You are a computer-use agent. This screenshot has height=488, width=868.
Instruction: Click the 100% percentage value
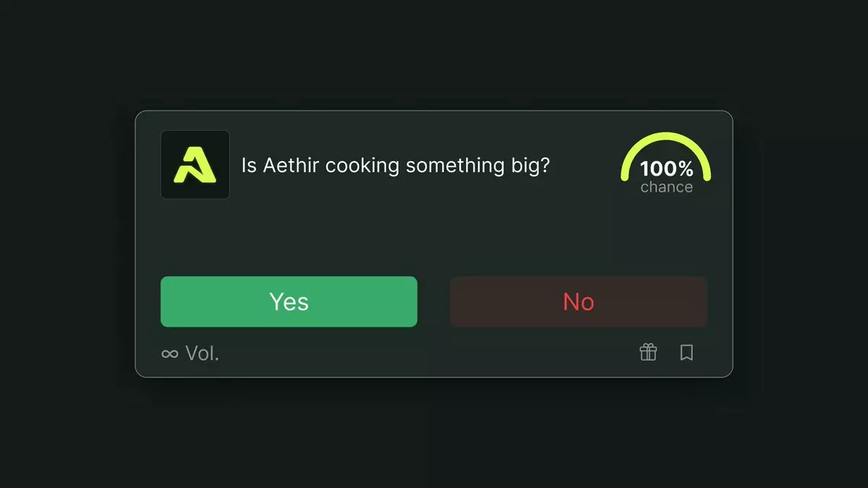666,169
